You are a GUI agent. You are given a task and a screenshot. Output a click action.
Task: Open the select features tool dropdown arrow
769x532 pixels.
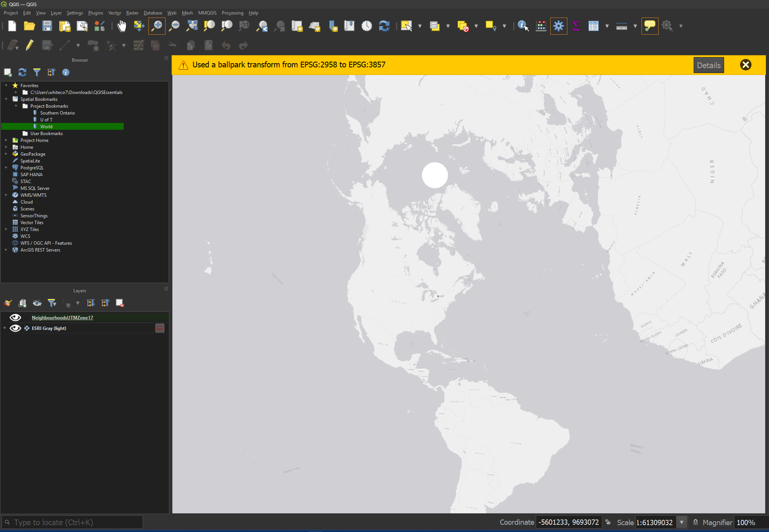click(x=420, y=26)
